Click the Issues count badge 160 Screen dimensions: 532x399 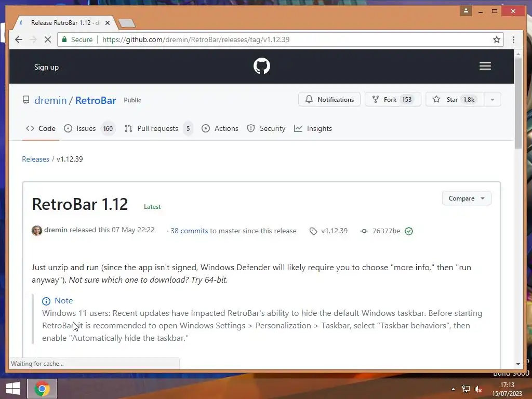108,129
